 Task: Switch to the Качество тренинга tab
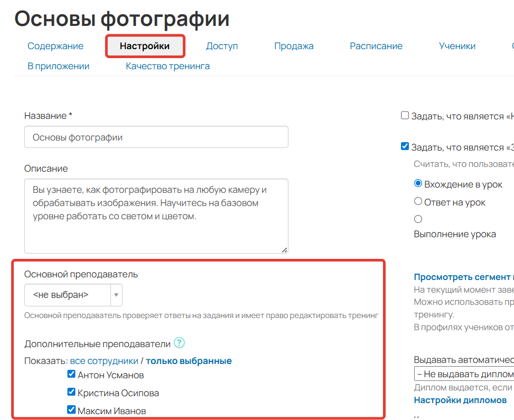167,66
